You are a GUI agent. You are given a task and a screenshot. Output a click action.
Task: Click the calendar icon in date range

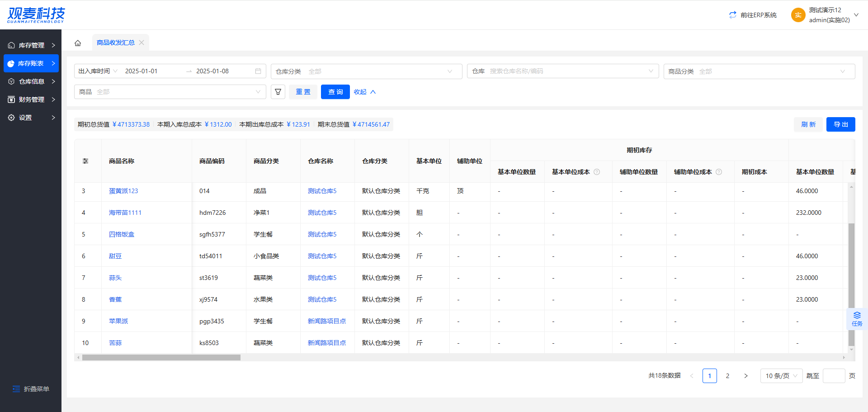[x=258, y=71]
